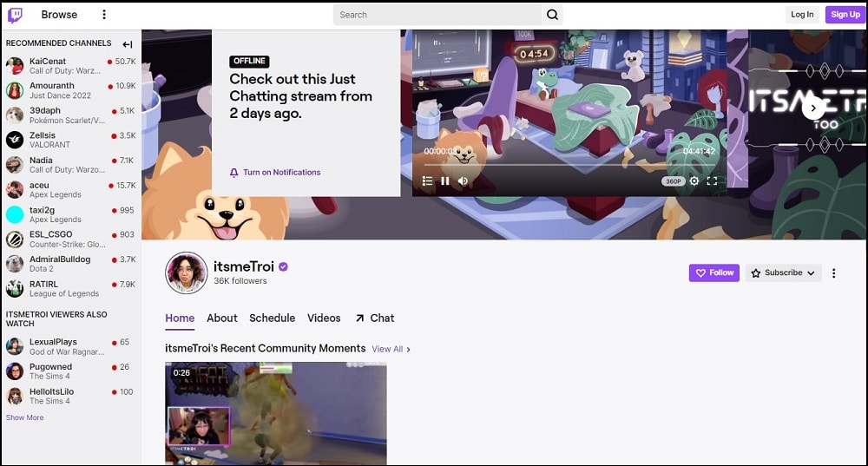This screenshot has width=868, height=466.
Task: Open channel more options three-dot menu
Action: [x=833, y=272]
